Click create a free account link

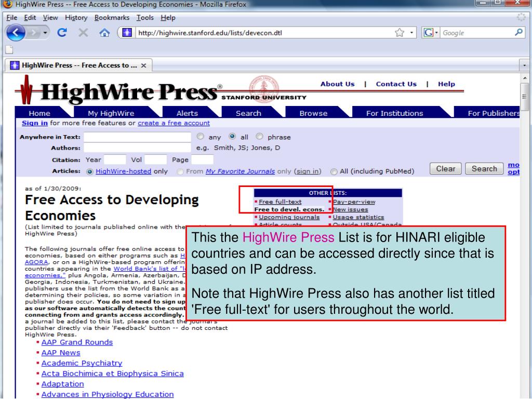tap(174, 123)
